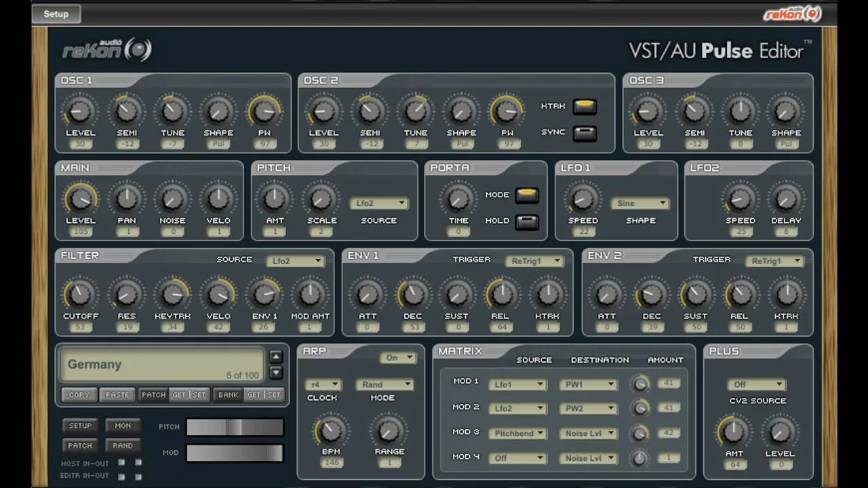868x488 pixels.
Task: Click the OSC 2 PW knob
Action: [x=507, y=110]
